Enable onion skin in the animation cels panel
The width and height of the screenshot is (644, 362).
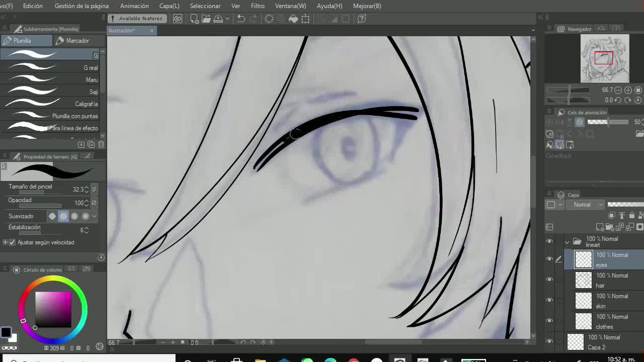click(x=580, y=122)
